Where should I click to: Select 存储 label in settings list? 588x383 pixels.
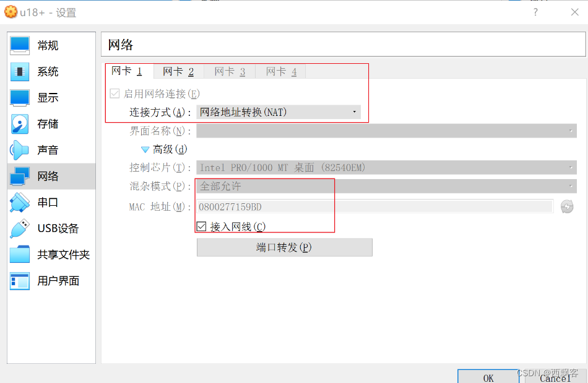click(48, 124)
